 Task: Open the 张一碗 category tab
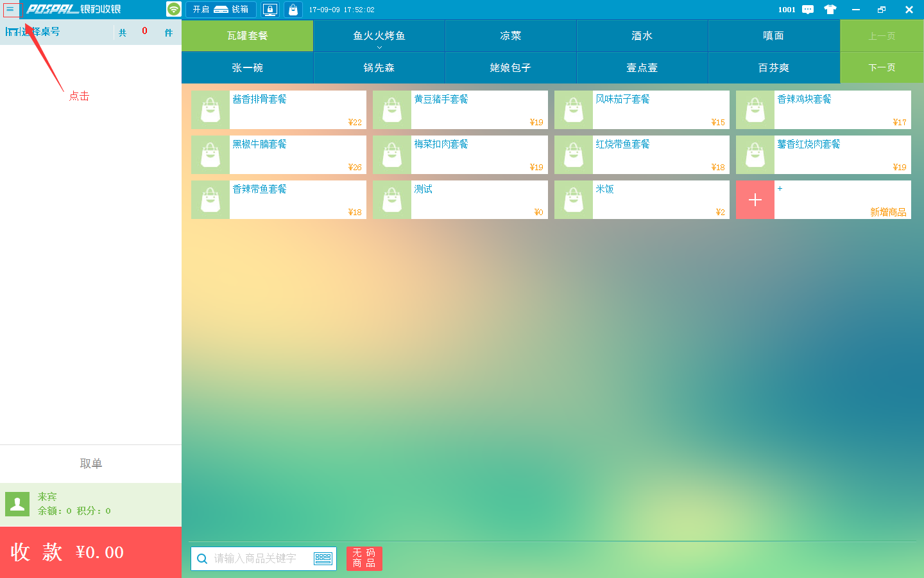point(248,67)
